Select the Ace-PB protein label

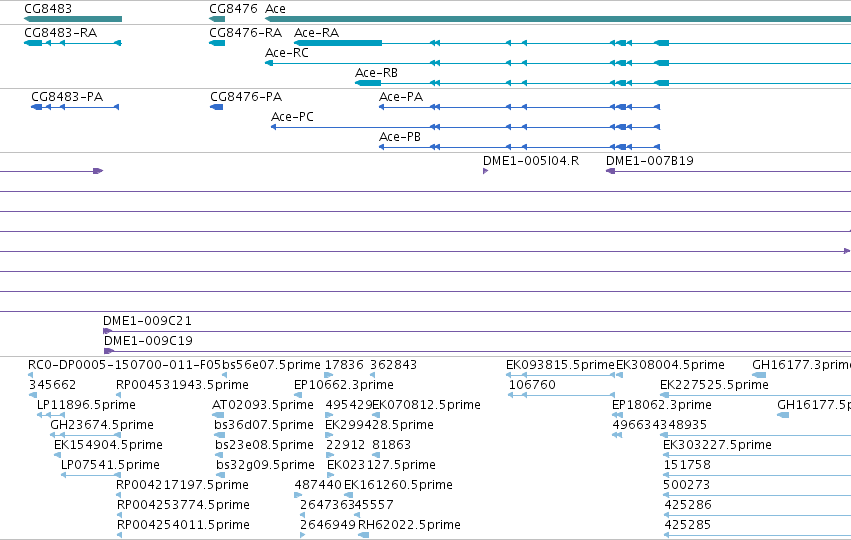point(400,137)
